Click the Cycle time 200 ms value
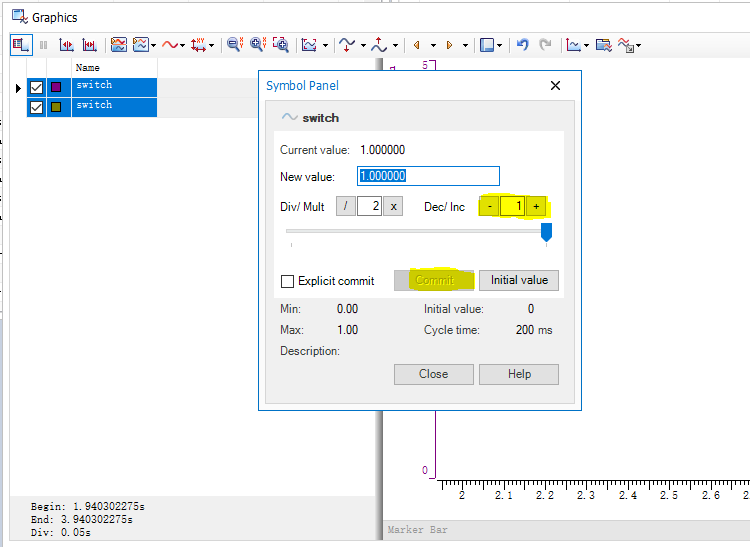The image size is (750, 547). 534,330
